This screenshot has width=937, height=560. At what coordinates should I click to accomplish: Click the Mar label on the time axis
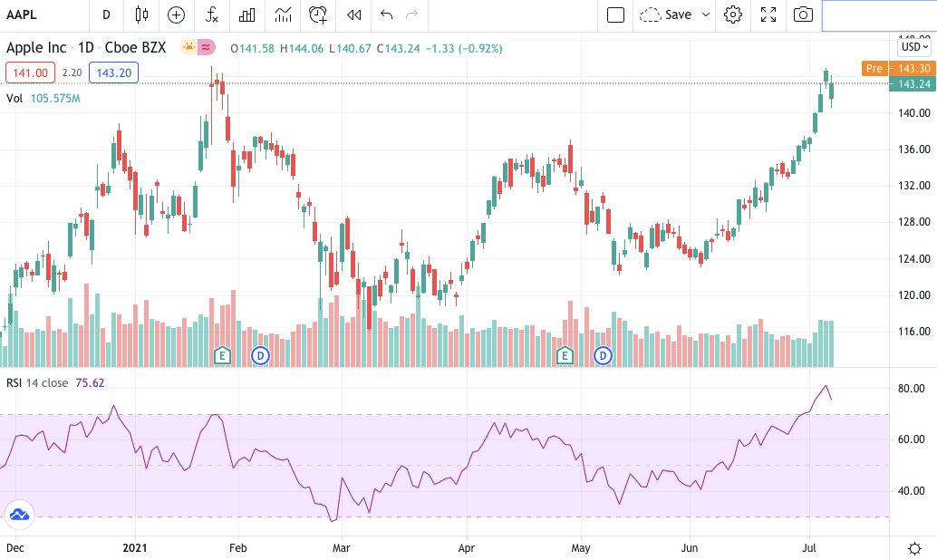(x=341, y=548)
